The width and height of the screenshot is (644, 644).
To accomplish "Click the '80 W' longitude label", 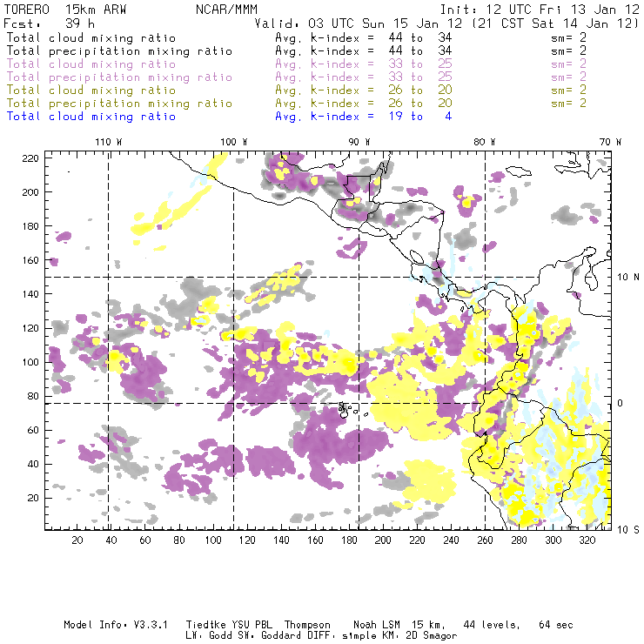I will pyautogui.click(x=485, y=142).
